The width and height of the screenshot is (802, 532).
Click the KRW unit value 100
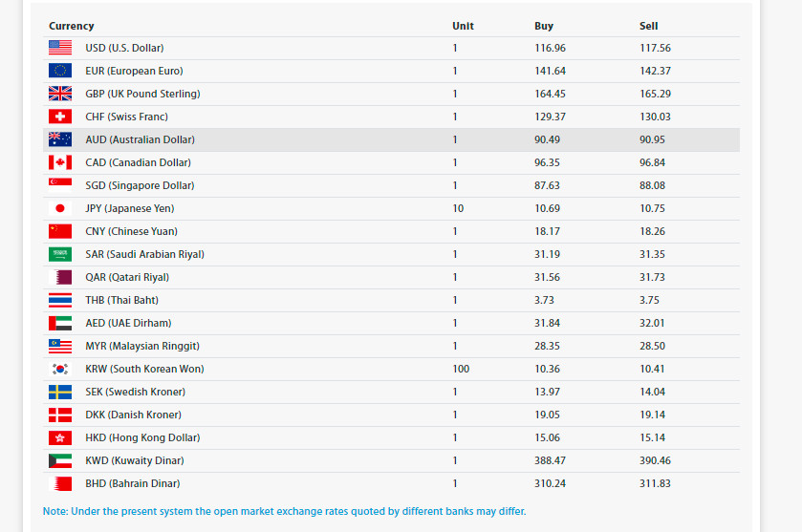pyautogui.click(x=461, y=369)
